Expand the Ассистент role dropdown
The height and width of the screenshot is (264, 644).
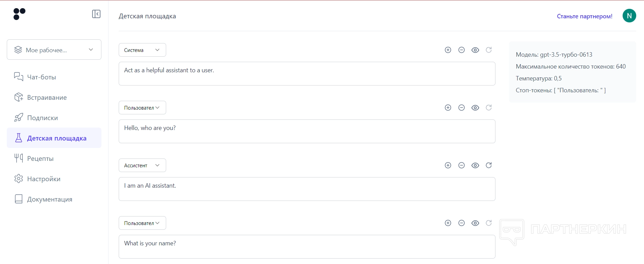coord(142,165)
